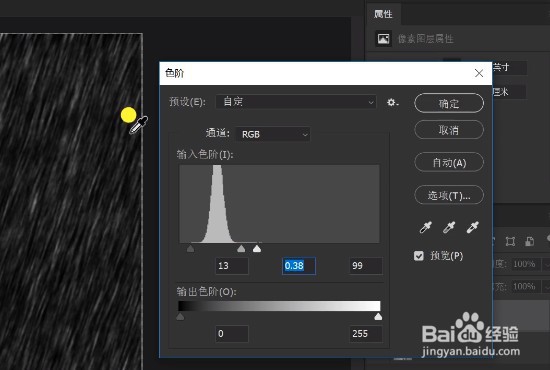Screen dimensions: 550x370
Task: Click the output field showing 0
Action: pyautogui.click(x=232, y=334)
